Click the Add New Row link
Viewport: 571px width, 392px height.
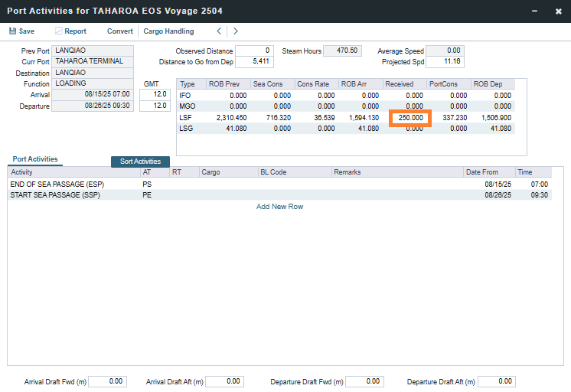coord(279,207)
